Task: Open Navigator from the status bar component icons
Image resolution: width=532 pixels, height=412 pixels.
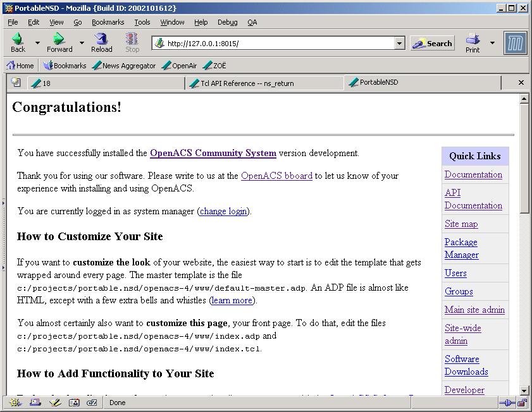Action: click(15, 403)
